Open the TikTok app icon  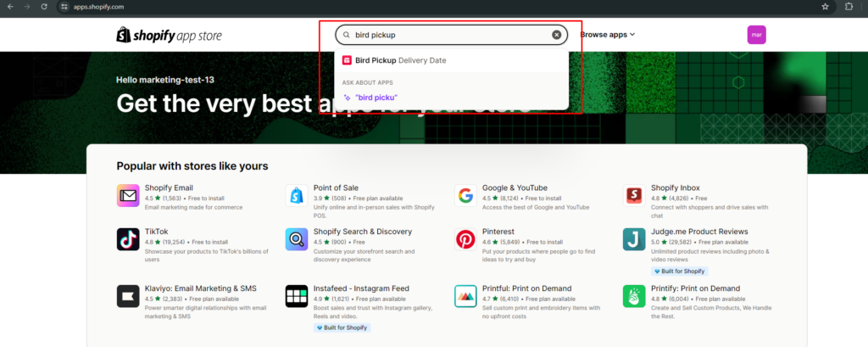[128, 239]
